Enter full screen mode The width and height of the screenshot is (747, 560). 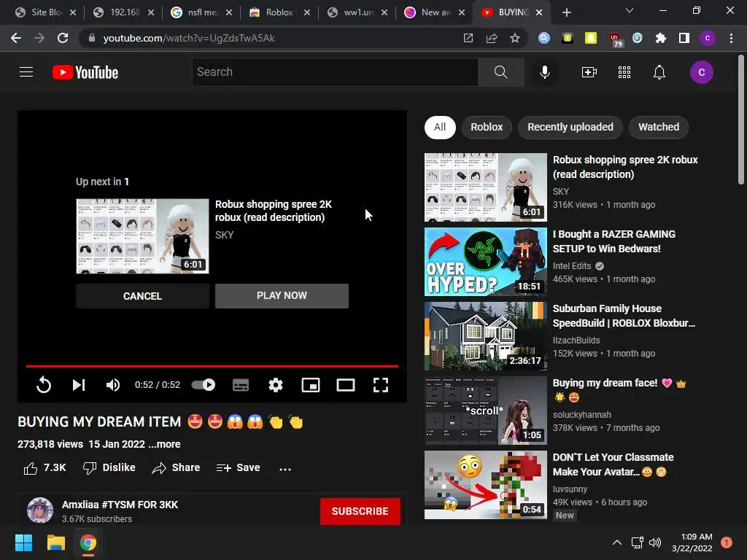click(x=381, y=385)
